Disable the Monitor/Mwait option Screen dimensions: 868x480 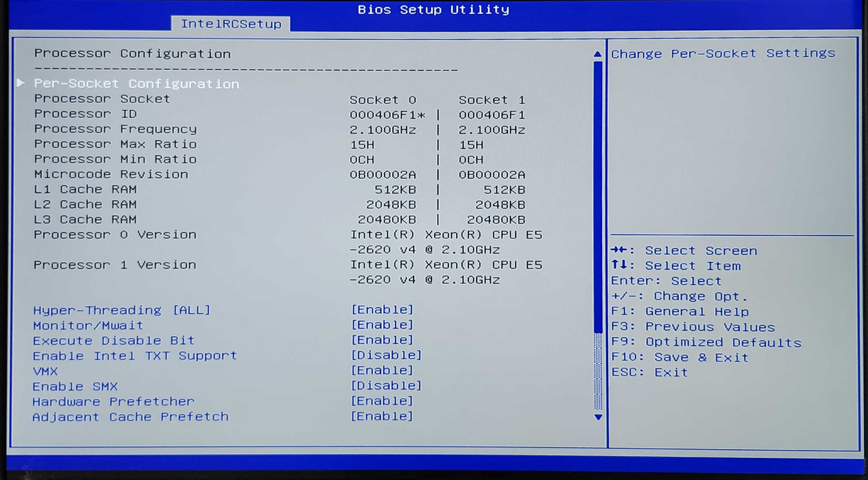[x=383, y=324]
